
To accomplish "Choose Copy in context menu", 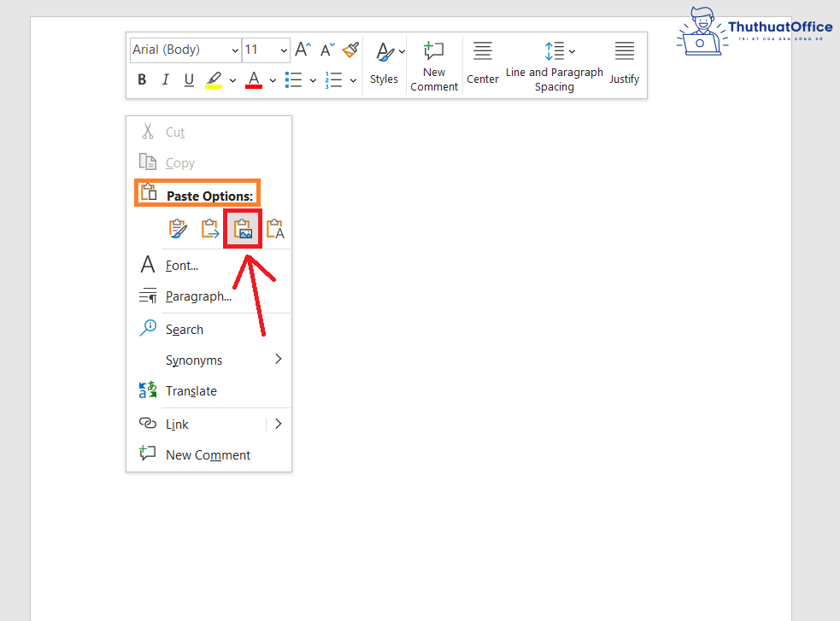I will [209, 163].
